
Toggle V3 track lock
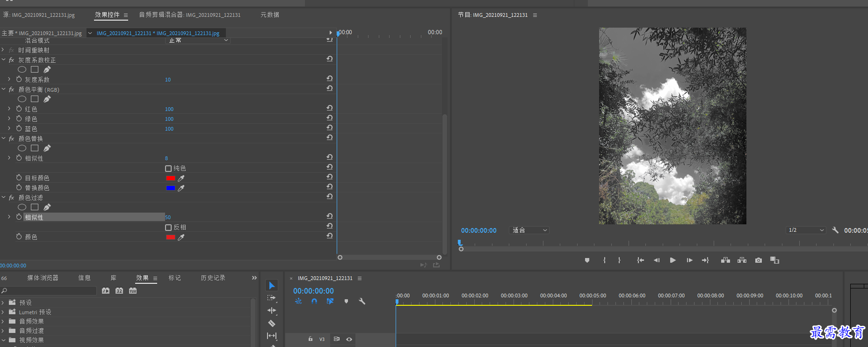(311, 339)
